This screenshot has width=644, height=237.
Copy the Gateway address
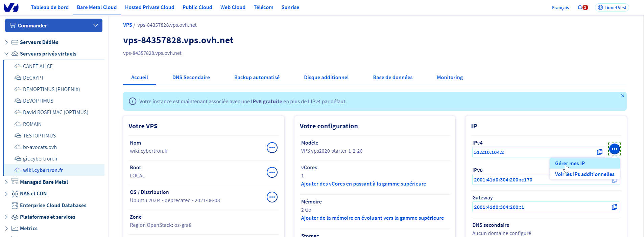point(615,207)
